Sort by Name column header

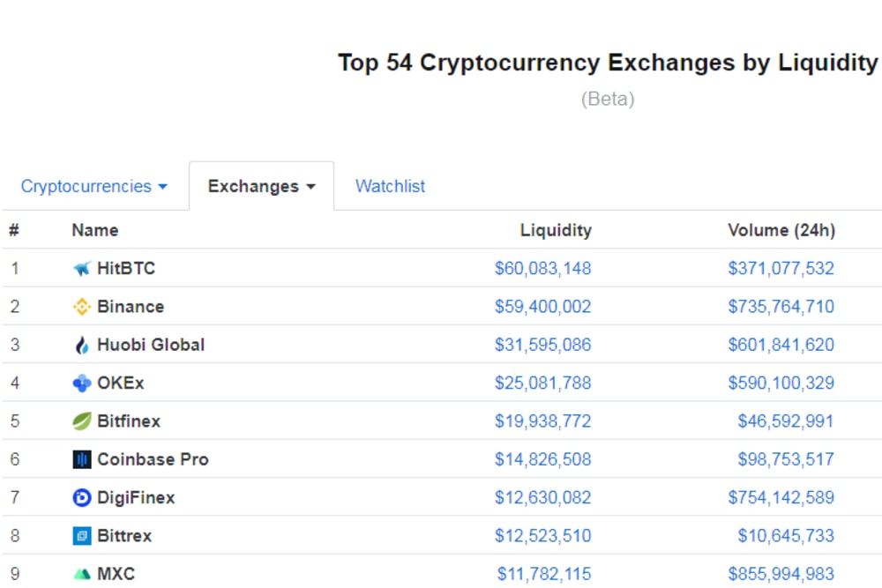click(x=95, y=230)
